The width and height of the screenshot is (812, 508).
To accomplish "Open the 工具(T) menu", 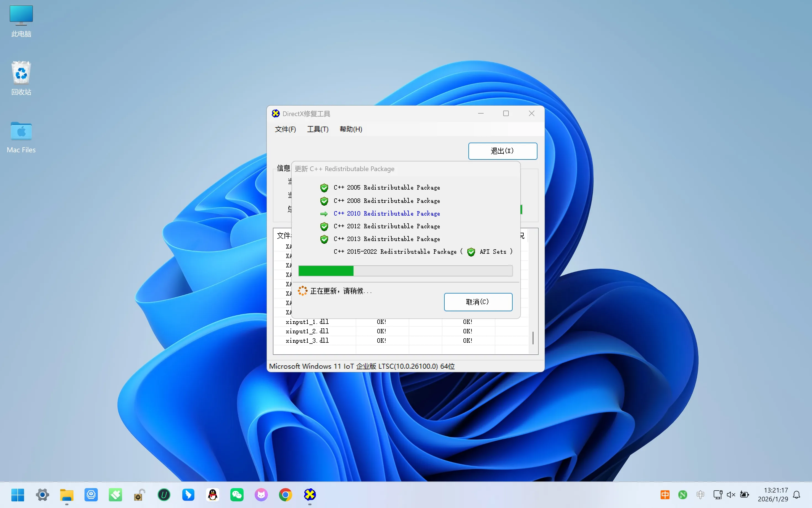I will [318, 129].
